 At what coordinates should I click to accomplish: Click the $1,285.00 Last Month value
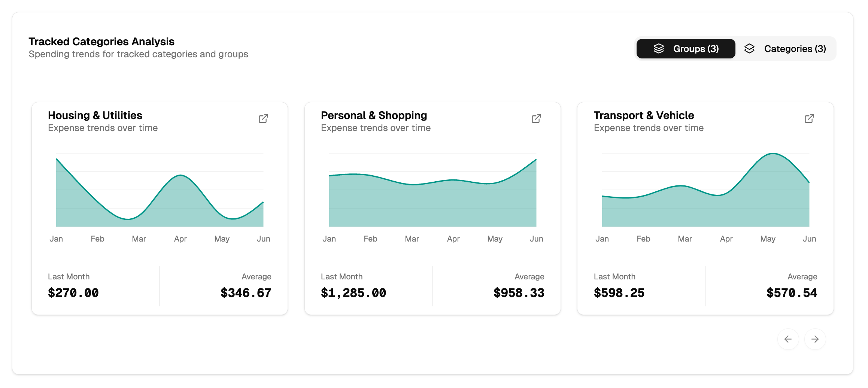tap(353, 293)
